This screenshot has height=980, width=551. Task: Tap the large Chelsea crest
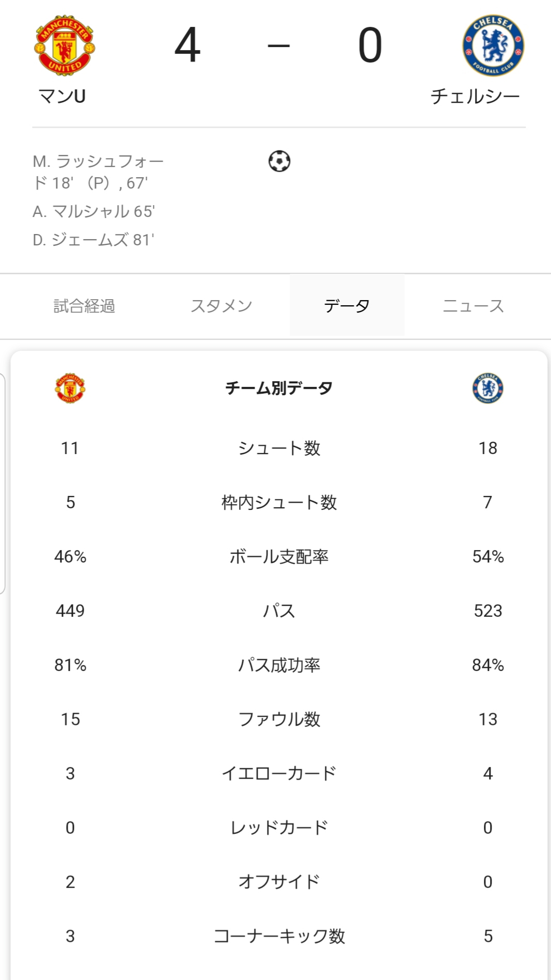(x=493, y=45)
